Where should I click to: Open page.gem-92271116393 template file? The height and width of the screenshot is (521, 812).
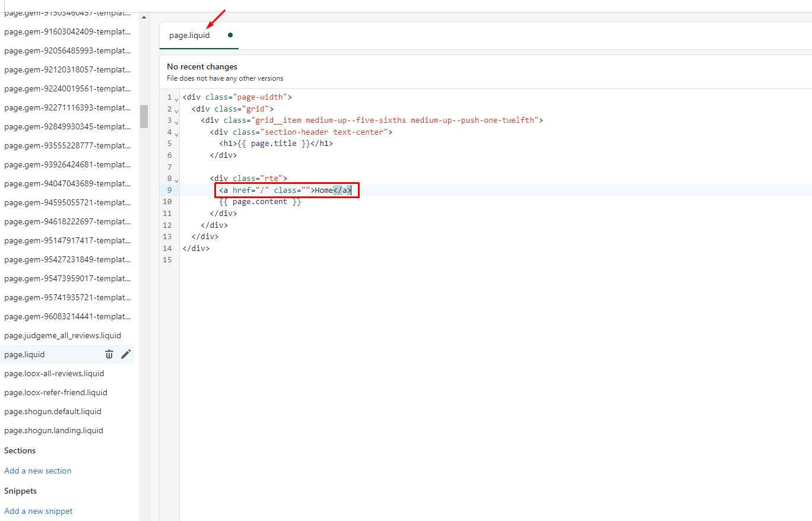click(68, 107)
